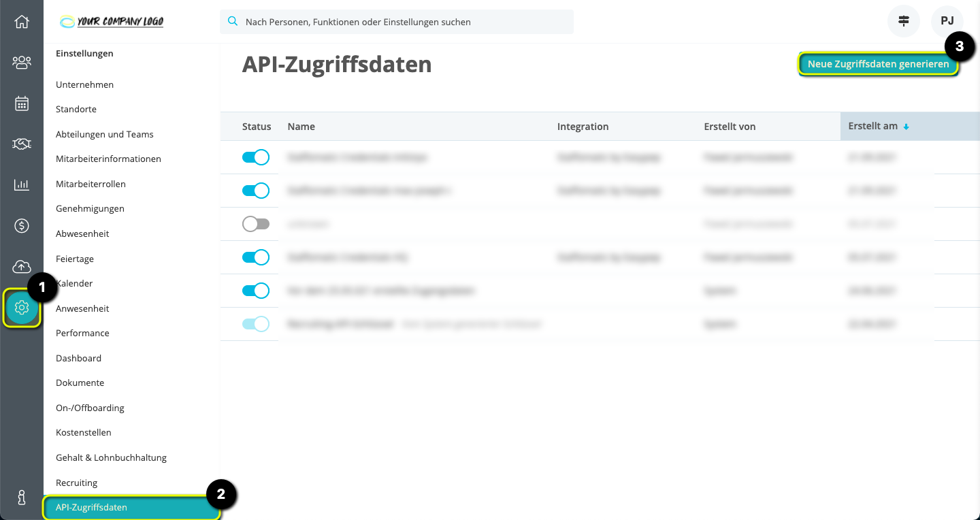This screenshot has height=520, width=980.
Task: Open reports via the bar chart icon
Action: 22,184
